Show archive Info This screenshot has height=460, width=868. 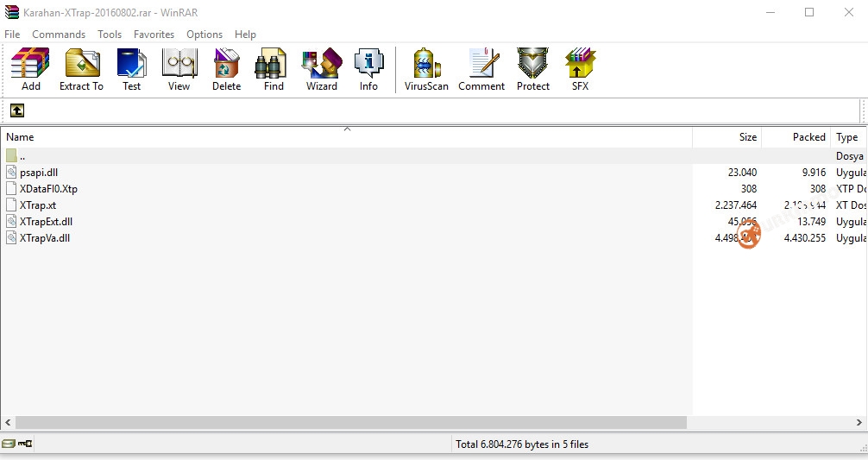tap(368, 62)
